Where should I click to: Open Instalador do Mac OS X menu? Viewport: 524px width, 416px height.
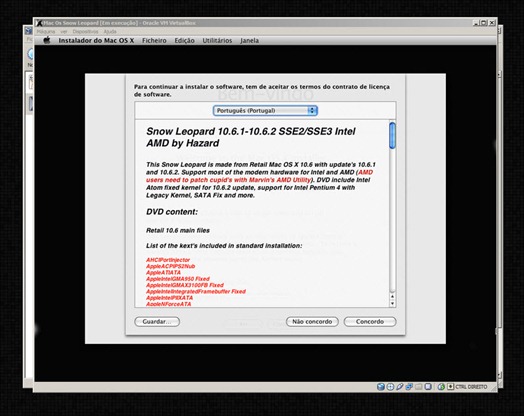click(x=96, y=40)
